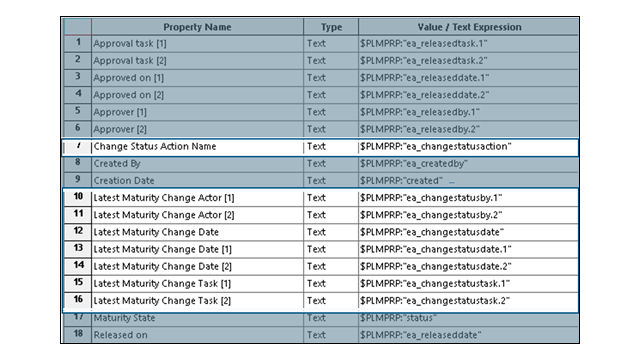Select the Maturity State property cell
This screenshot has width=640, height=360.
click(197, 318)
